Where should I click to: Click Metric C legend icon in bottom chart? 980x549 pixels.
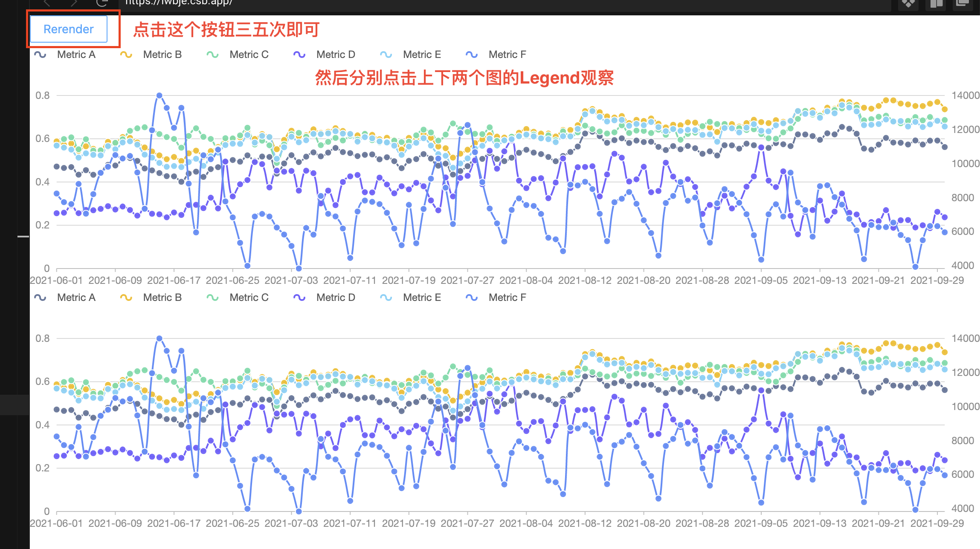212,298
